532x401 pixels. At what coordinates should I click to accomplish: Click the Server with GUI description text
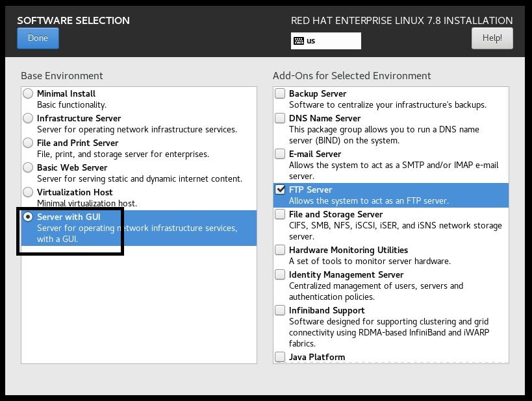pyautogui.click(x=137, y=234)
